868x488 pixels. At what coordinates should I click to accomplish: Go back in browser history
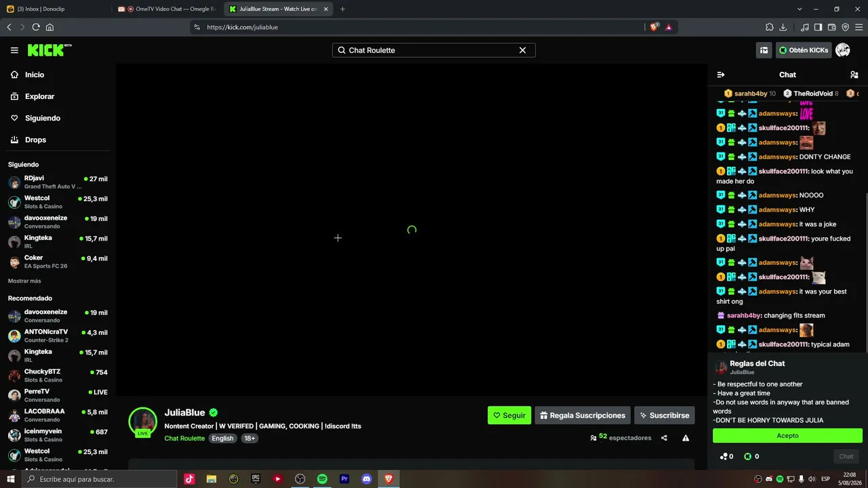(9, 27)
